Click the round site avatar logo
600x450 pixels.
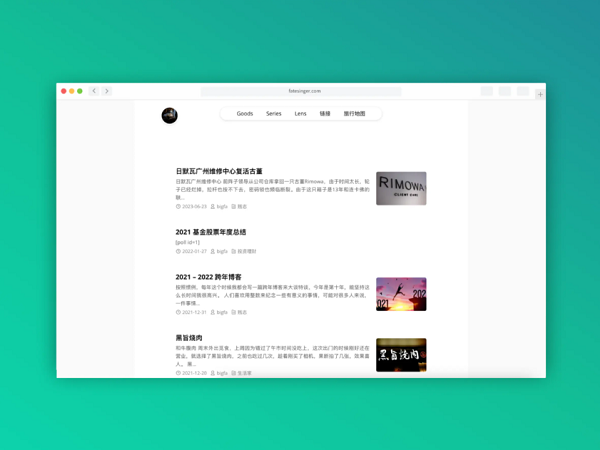click(170, 116)
